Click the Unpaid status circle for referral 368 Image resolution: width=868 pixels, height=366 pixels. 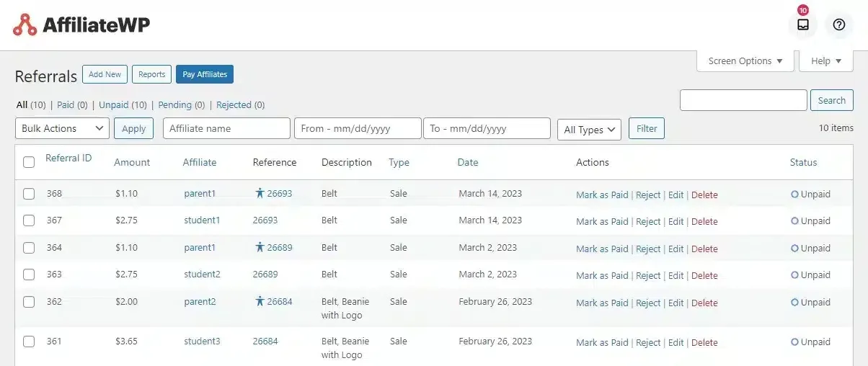pyautogui.click(x=794, y=195)
